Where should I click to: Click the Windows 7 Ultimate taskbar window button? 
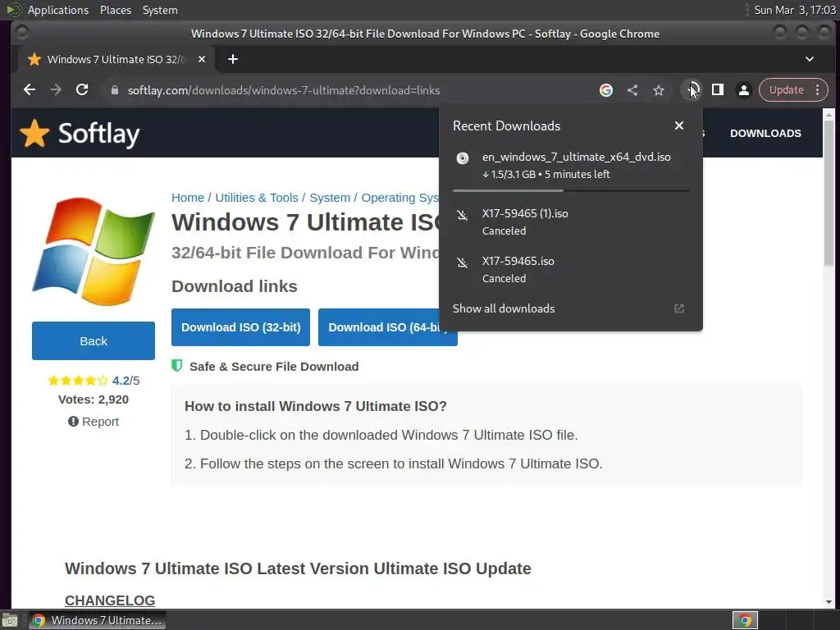click(x=97, y=620)
